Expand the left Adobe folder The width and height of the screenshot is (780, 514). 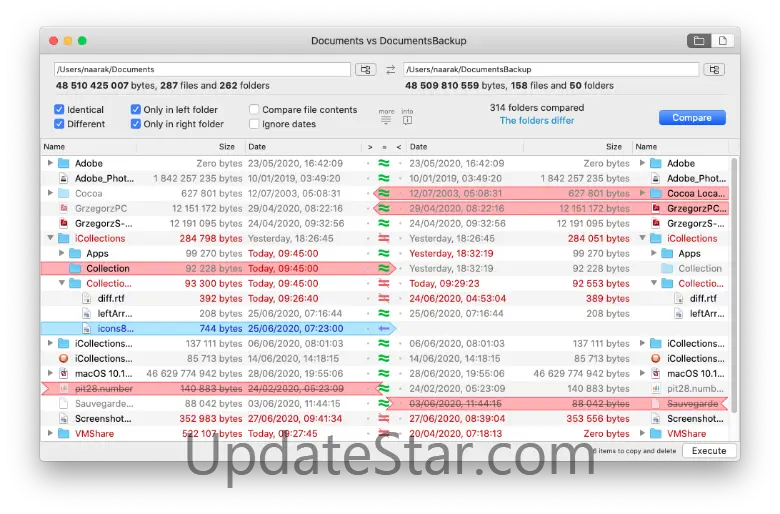(x=50, y=163)
